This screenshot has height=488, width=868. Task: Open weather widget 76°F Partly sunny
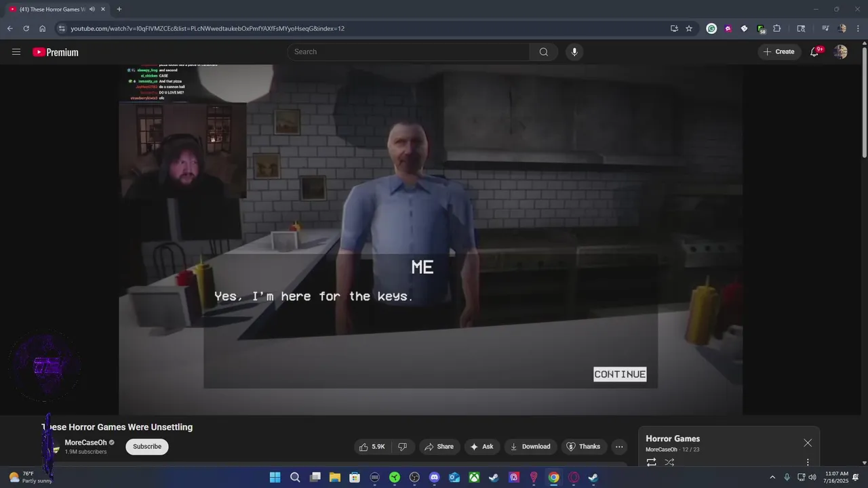[31, 477]
